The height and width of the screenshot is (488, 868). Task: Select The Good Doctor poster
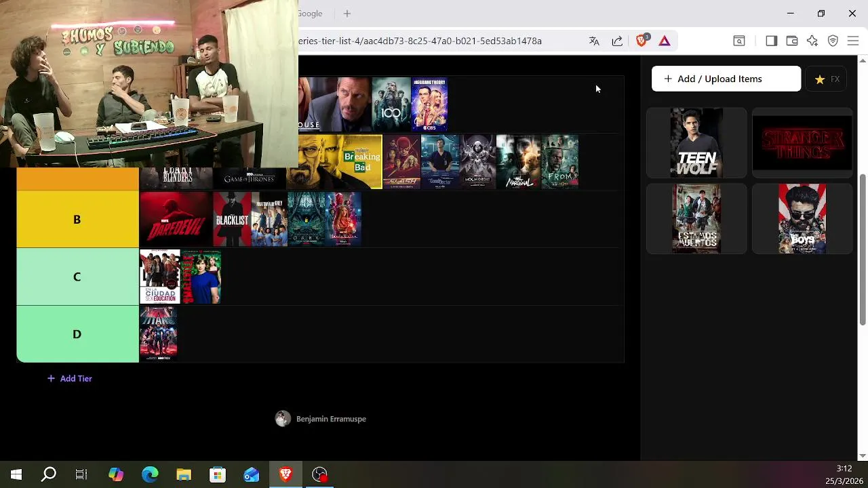439,162
